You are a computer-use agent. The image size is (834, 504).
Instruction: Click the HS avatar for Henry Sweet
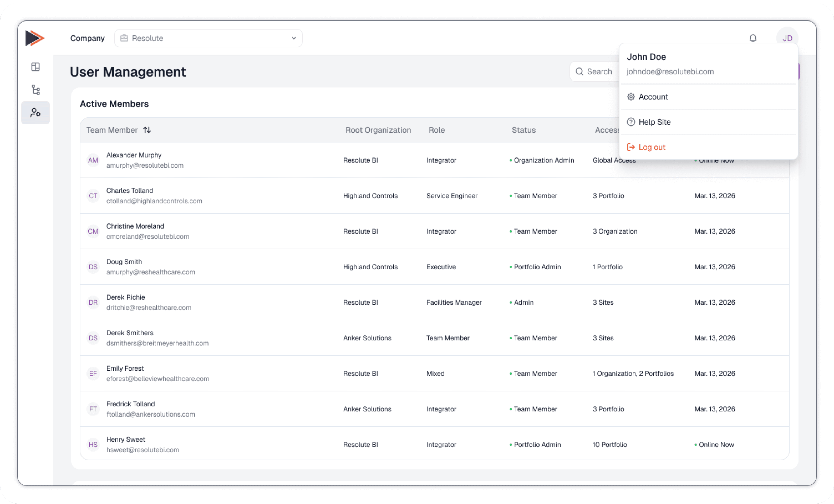click(x=93, y=444)
